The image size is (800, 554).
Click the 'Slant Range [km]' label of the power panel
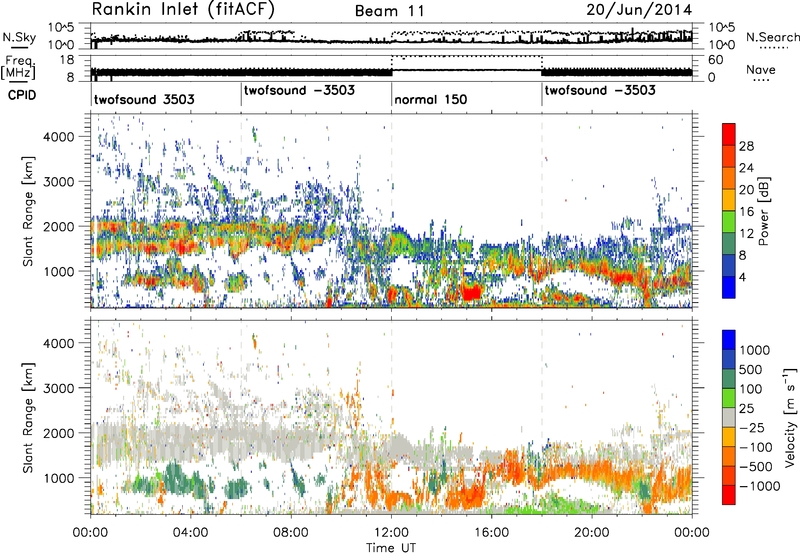click(x=28, y=211)
